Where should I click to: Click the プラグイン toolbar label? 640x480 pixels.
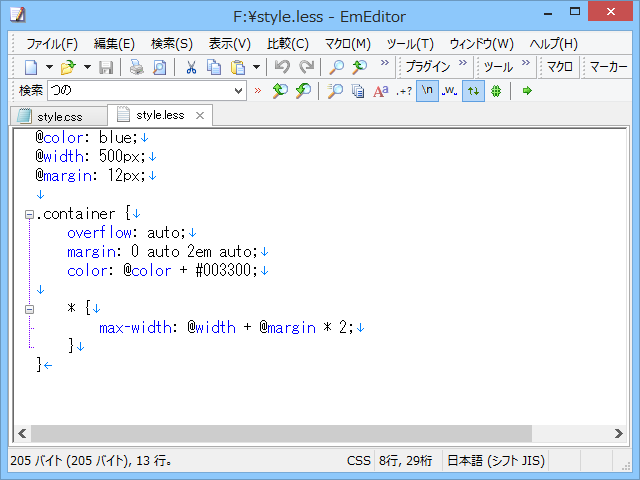point(428,67)
